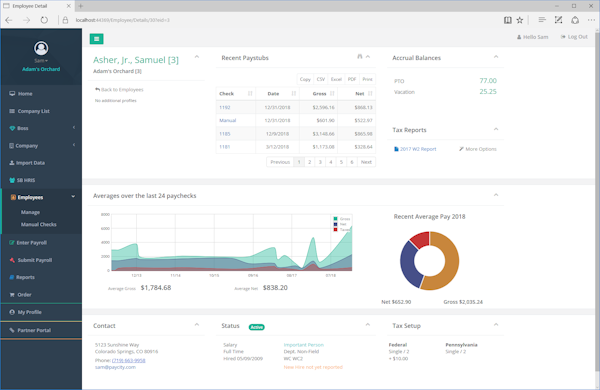Open Manual Checks under Employees

[x=39, y=224]
